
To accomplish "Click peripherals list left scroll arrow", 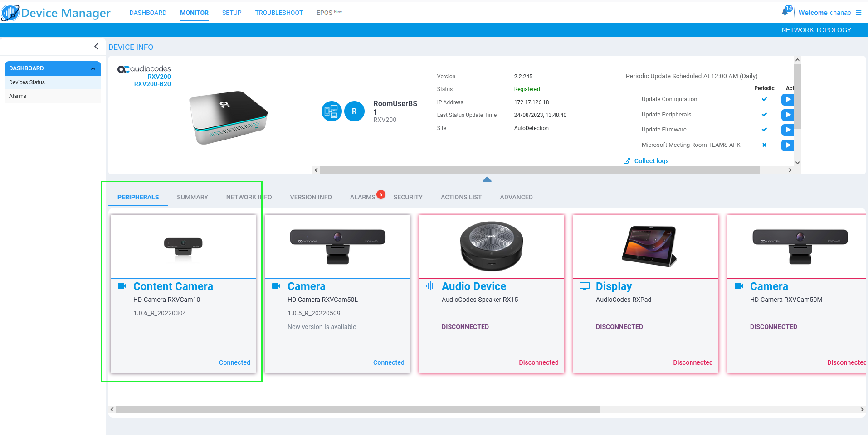I will click(x=112, y=409).
